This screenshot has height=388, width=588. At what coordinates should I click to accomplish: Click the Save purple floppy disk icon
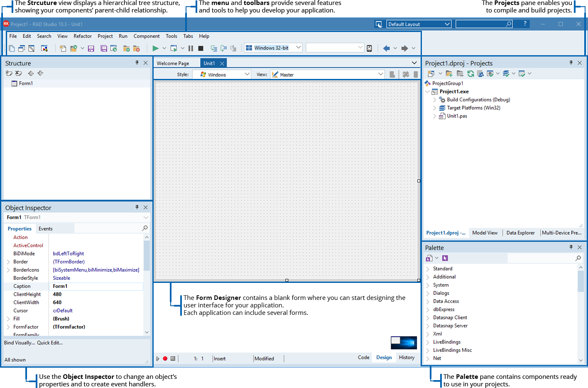point(91,49)
